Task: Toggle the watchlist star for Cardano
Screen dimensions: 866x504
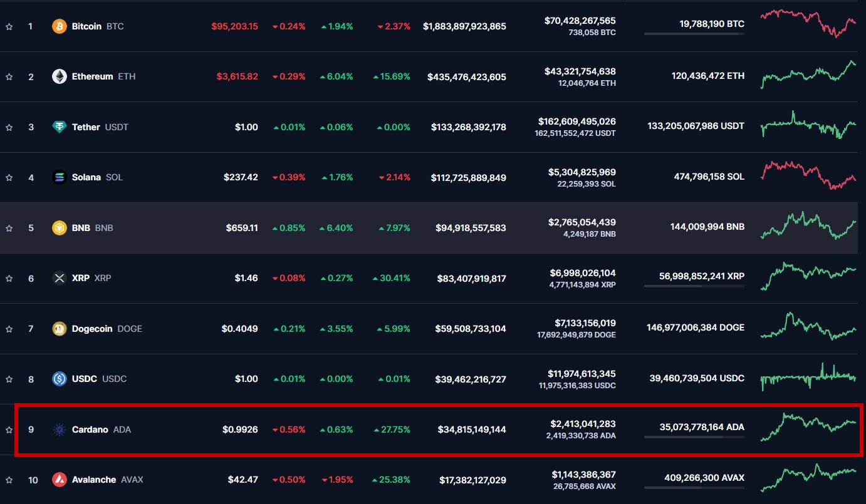Action: pos(9,429)
